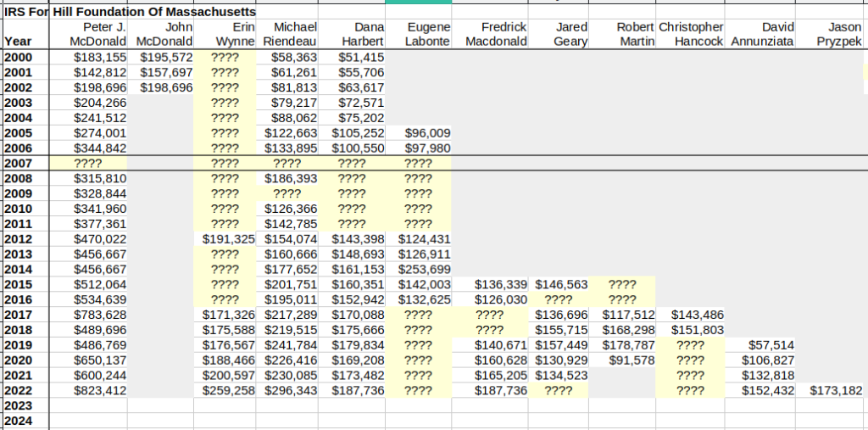Select Eugene Labonte's $253,699 cell
The width and height of the screenshot is (868, 430).
(x=419, y=269)
